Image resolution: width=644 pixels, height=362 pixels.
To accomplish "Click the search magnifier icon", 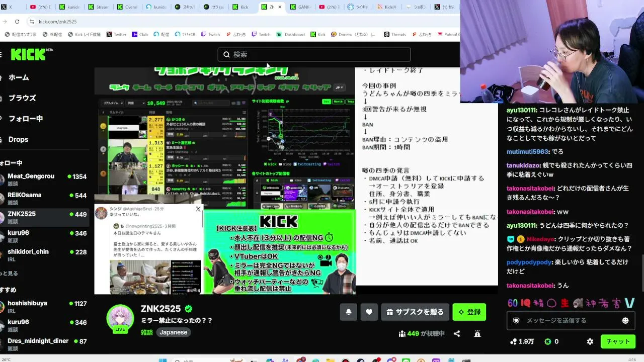I will tap(226, 54).
